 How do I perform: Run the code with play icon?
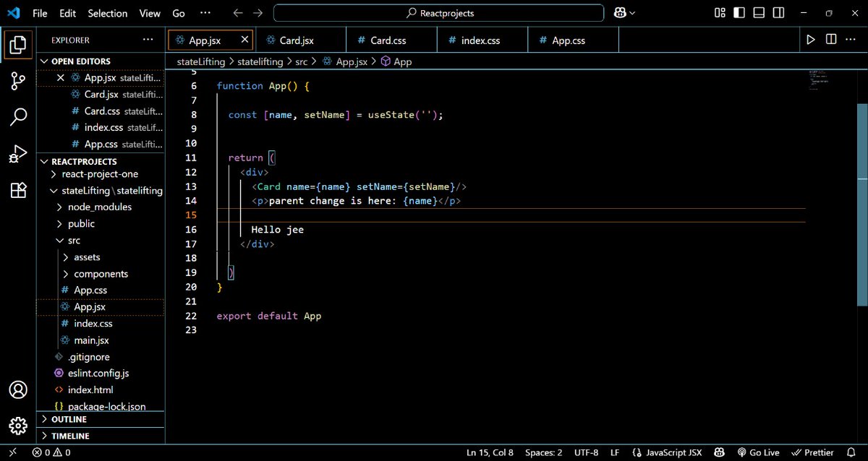[x=811, y=40]
